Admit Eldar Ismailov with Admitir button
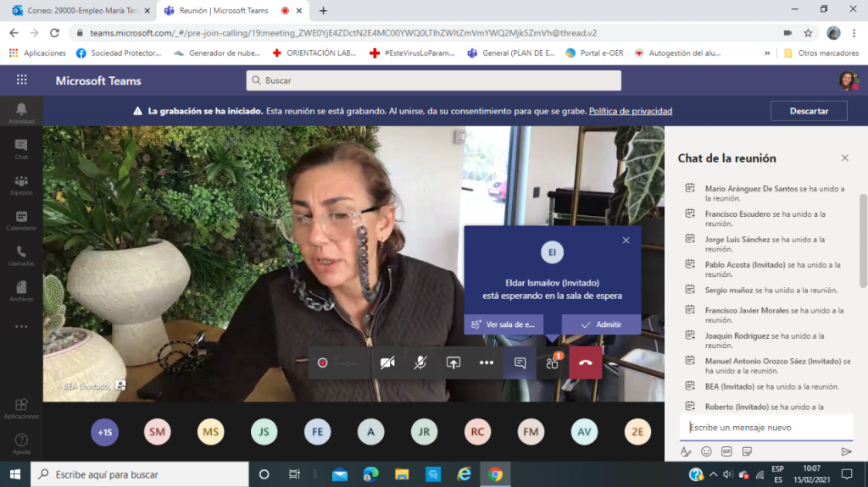 [601, 324]
